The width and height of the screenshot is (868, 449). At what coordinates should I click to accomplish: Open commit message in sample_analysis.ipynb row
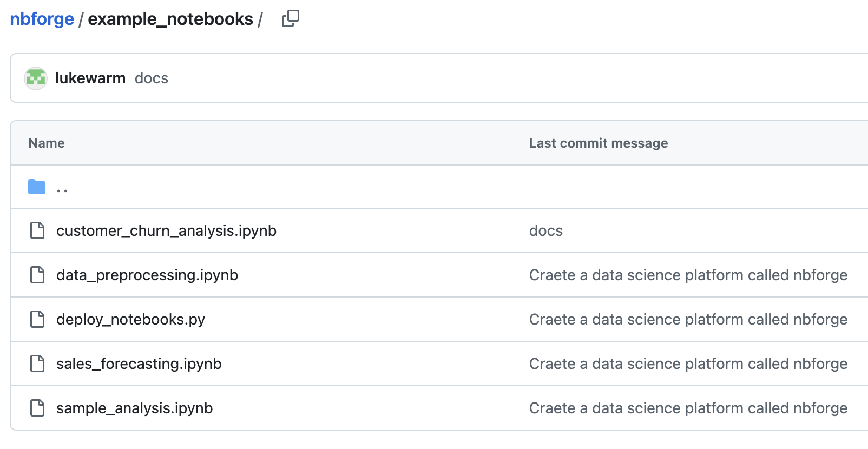coord(688,408)
